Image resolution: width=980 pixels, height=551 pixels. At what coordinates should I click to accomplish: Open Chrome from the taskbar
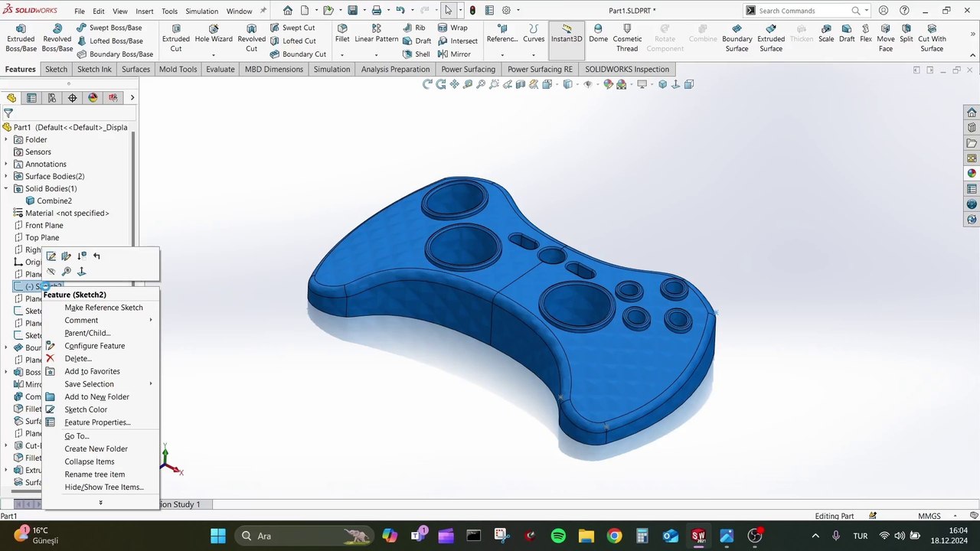614,536
